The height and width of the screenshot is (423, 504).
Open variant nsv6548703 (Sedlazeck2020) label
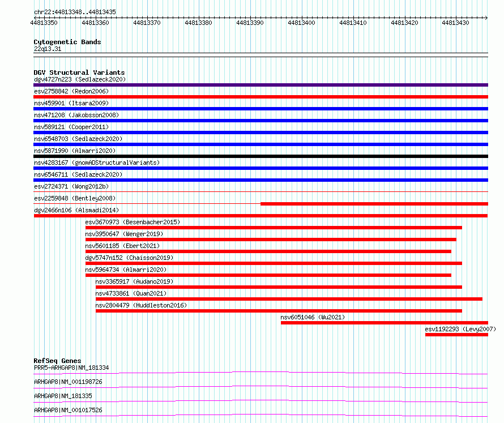pyautogui.click(x=78, y=139)
